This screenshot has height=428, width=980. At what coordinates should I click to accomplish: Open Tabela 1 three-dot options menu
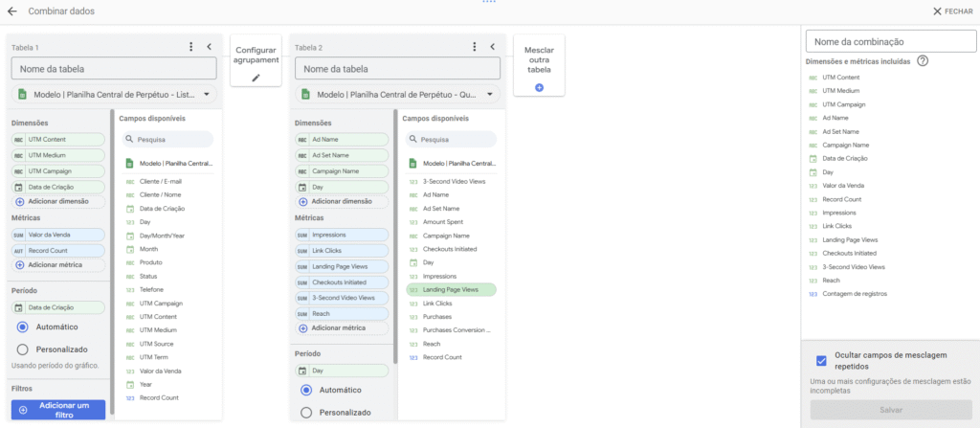pyautogui.click(x=191, y=46)
